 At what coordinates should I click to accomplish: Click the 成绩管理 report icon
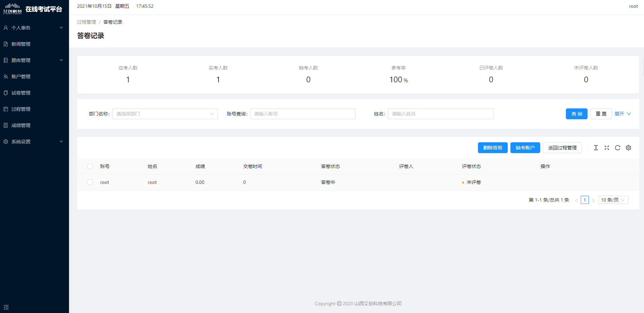click(x=6, y=125)
